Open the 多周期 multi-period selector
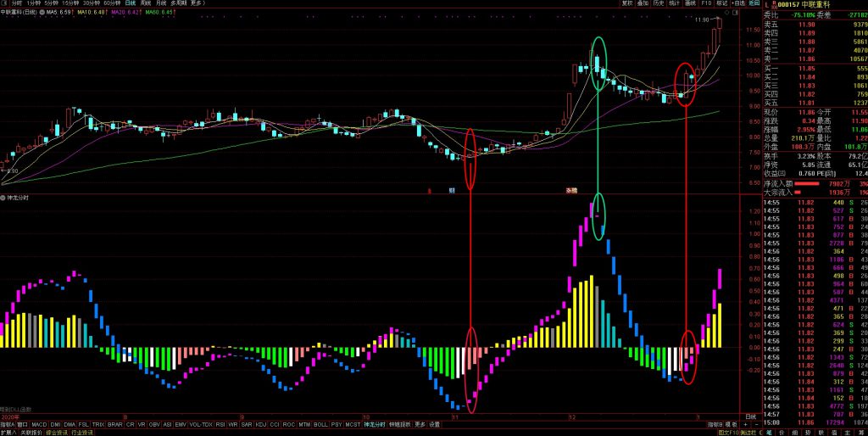Viewport: 868px width, 436px height. coord(178,3)
